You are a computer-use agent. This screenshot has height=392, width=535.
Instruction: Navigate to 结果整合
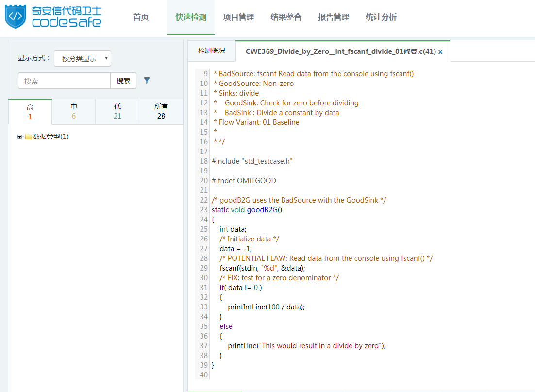pos(286,17)
